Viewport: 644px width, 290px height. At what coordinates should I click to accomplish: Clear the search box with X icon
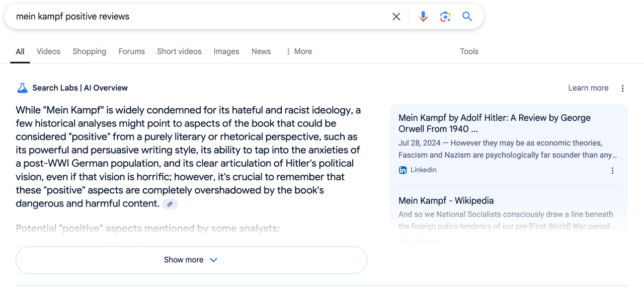coord(396,17)
